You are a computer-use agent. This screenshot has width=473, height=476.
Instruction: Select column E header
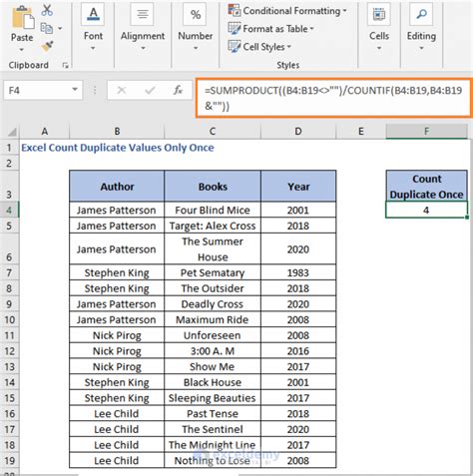[361, 132]
